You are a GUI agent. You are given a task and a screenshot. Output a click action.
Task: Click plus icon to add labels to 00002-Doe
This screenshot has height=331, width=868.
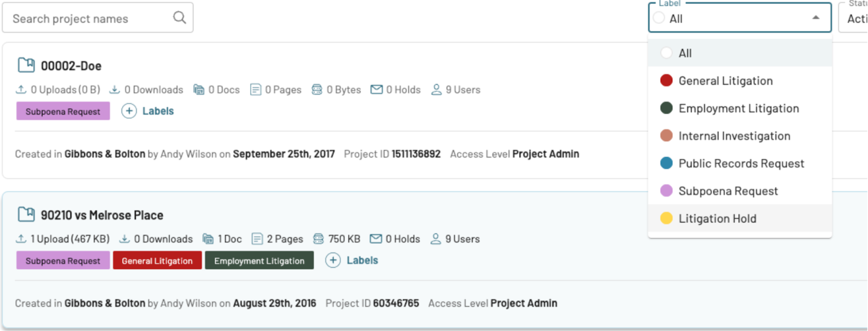[x=129, y=111]
